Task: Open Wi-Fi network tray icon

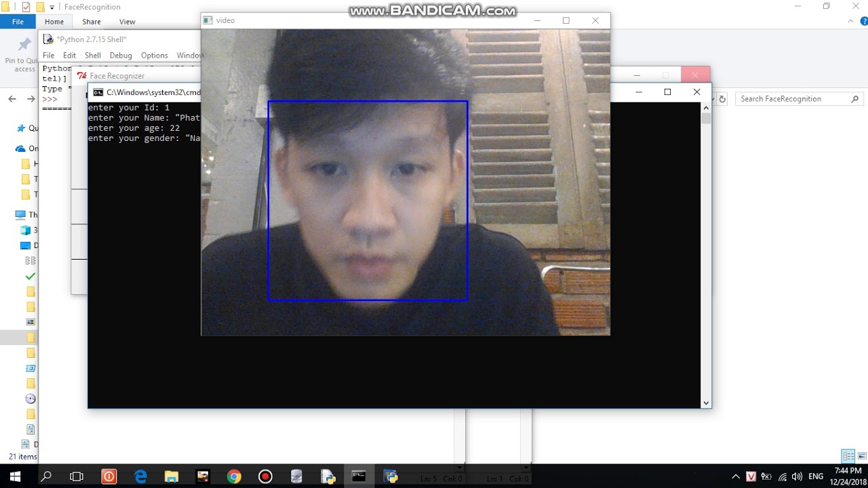Action: click(x=783, y=476)
